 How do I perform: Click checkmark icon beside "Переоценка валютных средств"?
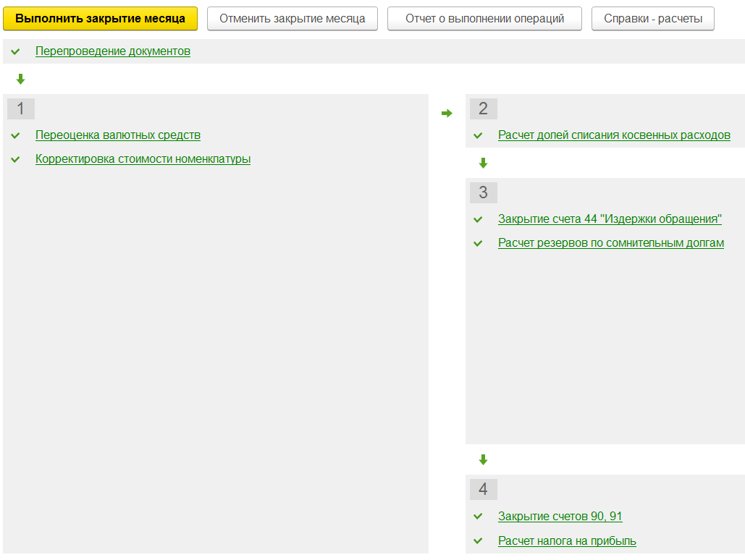pyautogui.click(x=15, y=135)
